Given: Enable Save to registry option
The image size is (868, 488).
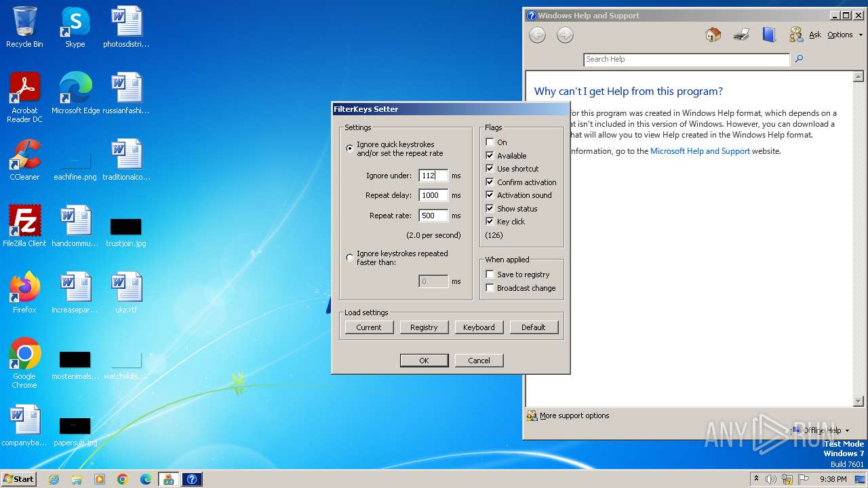Looking at the screenshot, I should click(x=490, y=274).
